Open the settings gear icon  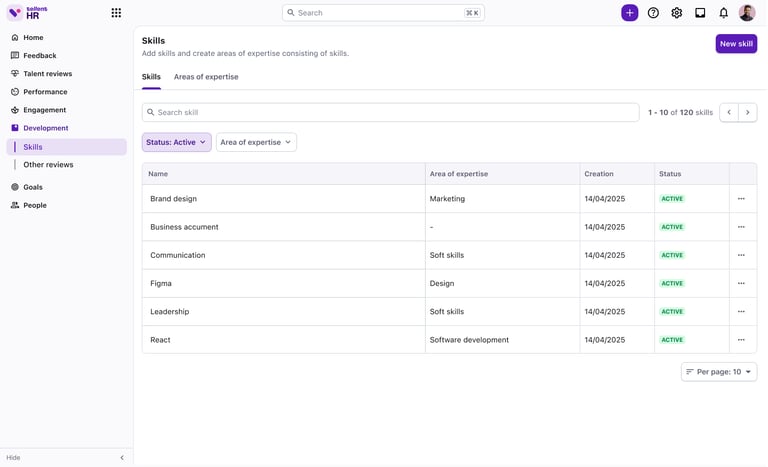click(677, 13)
